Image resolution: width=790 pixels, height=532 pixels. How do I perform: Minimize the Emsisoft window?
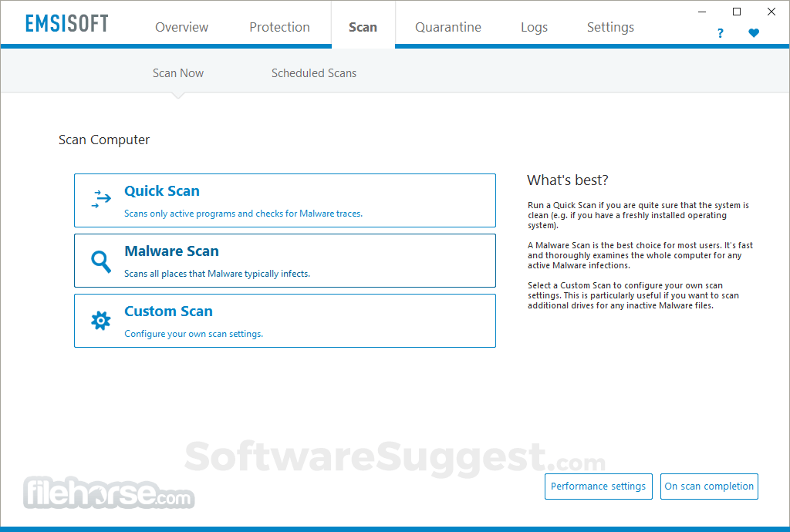tap(701, 12)
